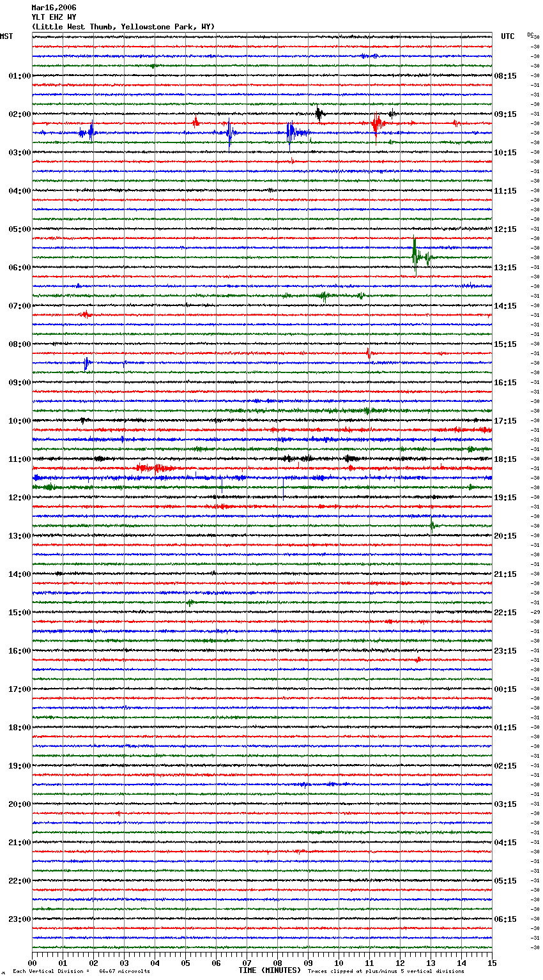Select the 14:00 MST row label
This screenshot has height=980, width=543.
19,574
